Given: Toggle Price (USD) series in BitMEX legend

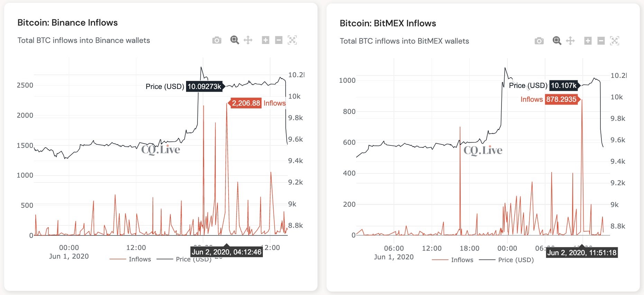Looking at the screenshot, I should tap(506, 260).
